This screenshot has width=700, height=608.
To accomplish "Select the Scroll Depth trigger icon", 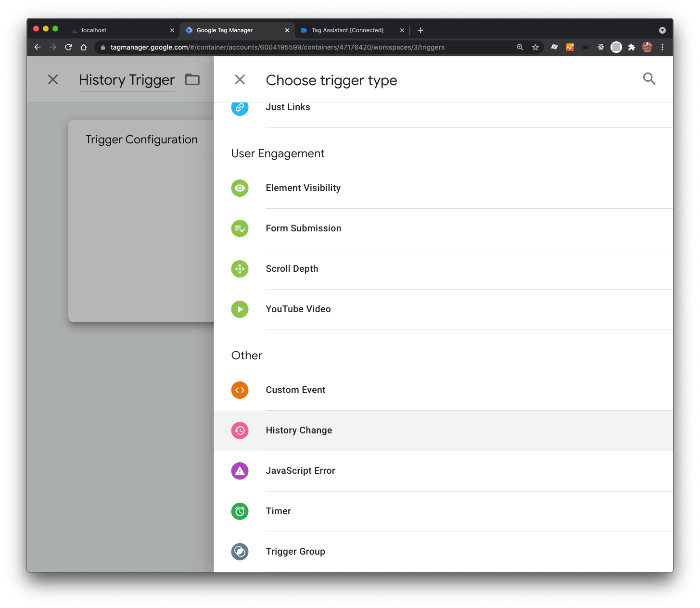I will click(240, 269).
